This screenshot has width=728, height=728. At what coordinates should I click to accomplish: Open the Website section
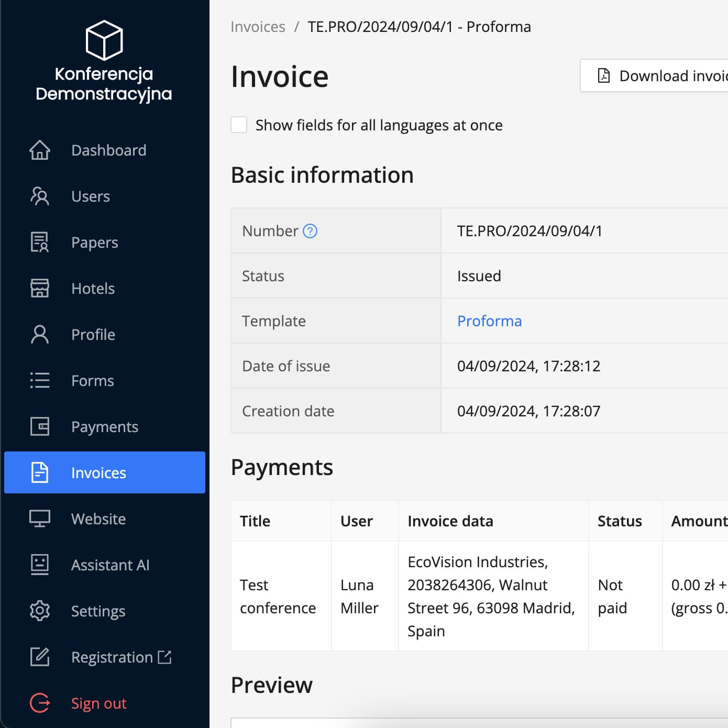105,519
